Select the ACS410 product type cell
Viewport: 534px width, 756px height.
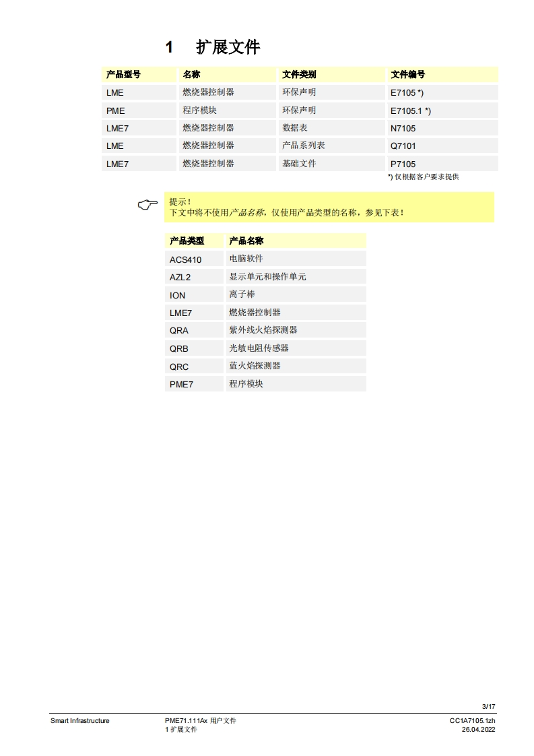click(185, 259)
